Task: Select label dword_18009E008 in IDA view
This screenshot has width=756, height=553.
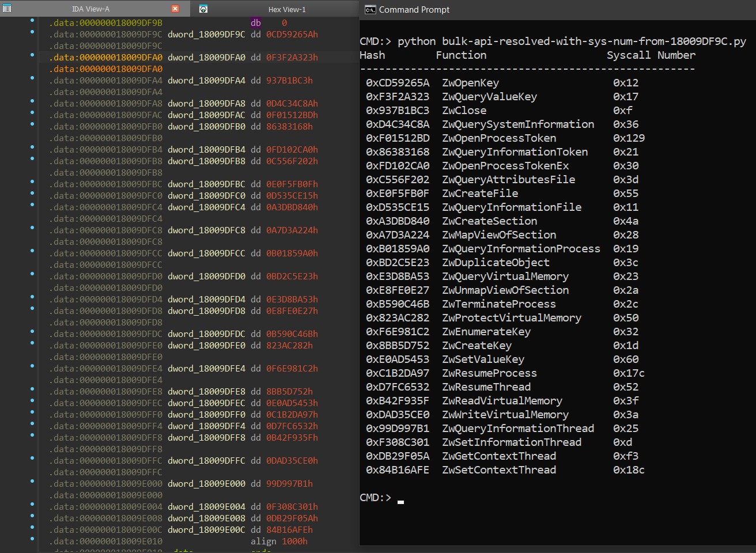Action: point(206,518)
